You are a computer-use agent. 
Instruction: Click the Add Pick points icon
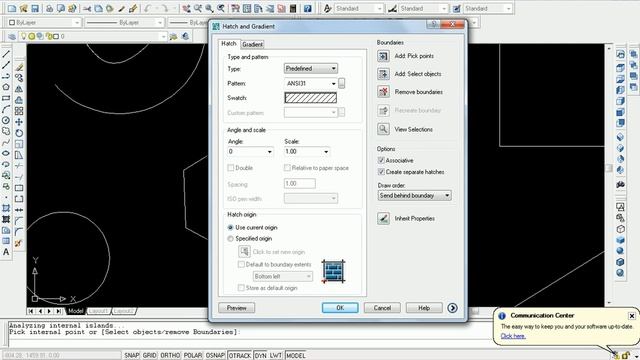pos(383,56)
